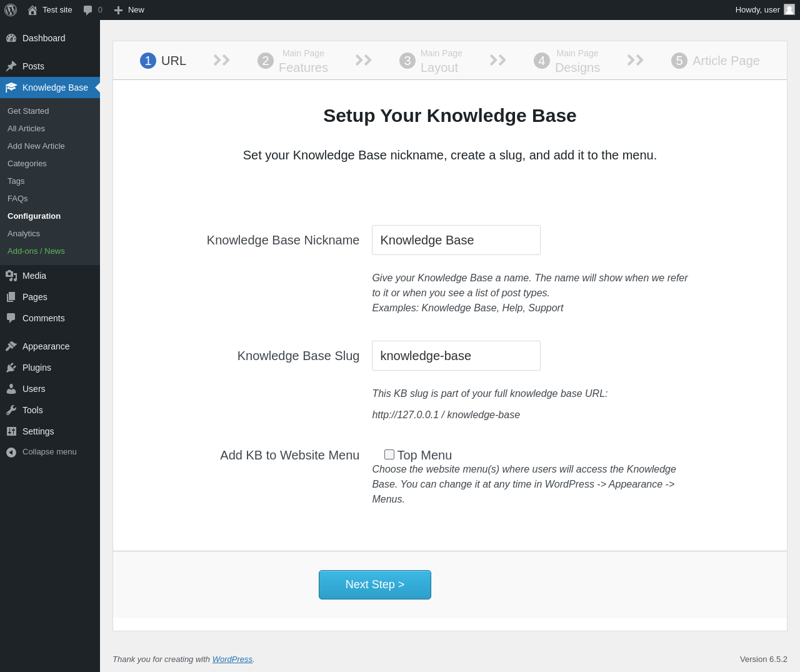
Task: Open the comments bubble icon in admin bar
Action: tap(88, 10)
